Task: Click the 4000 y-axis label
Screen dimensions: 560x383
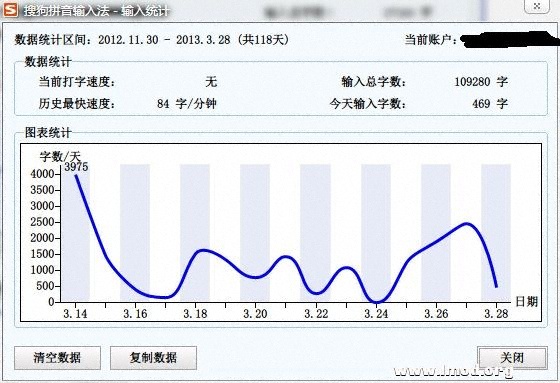Action: (x=42, y=174)
